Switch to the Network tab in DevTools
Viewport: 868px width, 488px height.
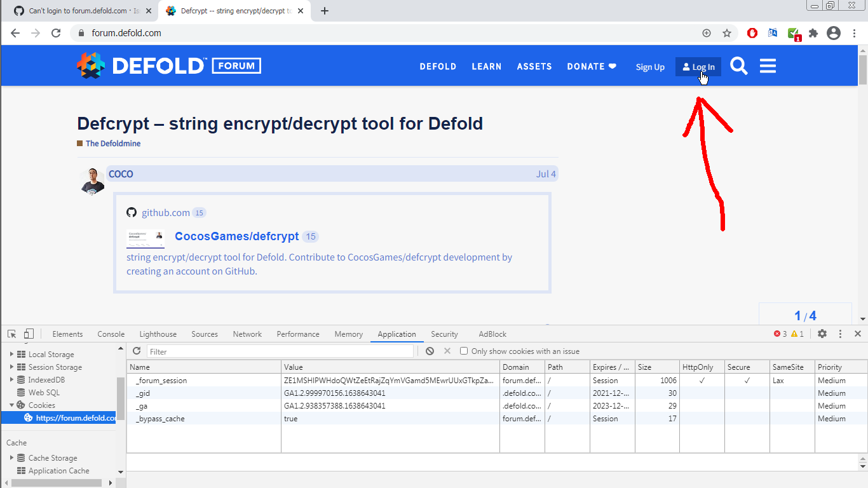[x=247, y=334]
